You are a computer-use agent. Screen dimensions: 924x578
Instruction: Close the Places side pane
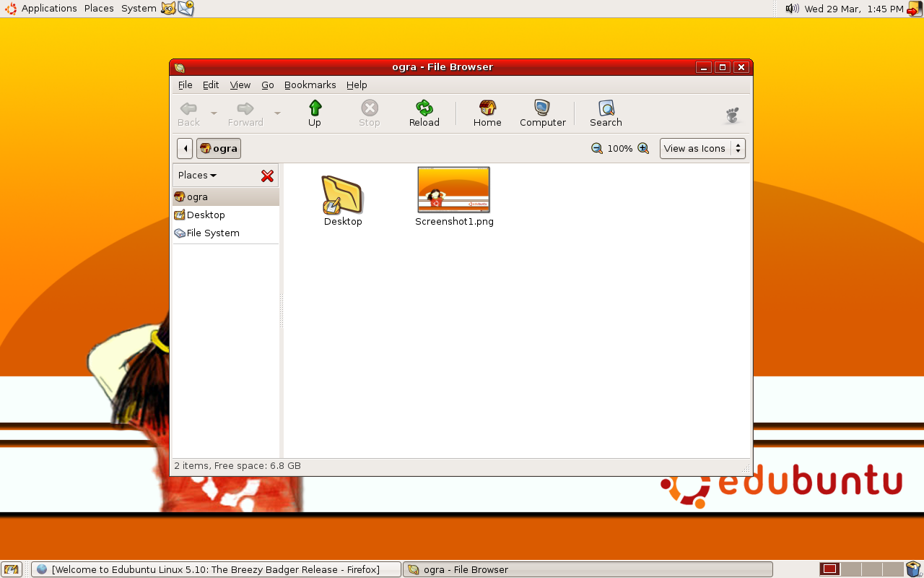point(267,176)
